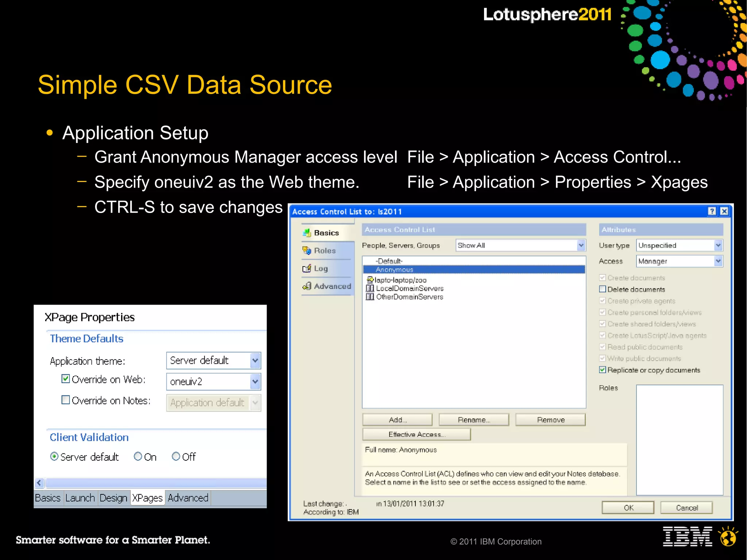Viewport: 747px width, 560px height.
Task: Click the Advanced icon in ACL sidebar
Action: [307, 286]
